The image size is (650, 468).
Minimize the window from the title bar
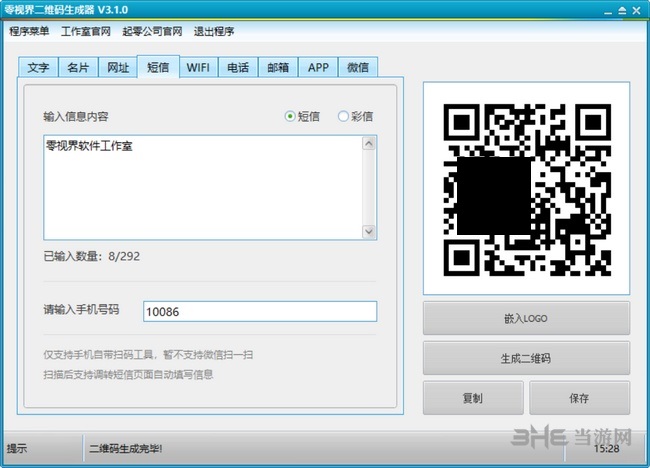pyautogui.click(x=608, y=11)
